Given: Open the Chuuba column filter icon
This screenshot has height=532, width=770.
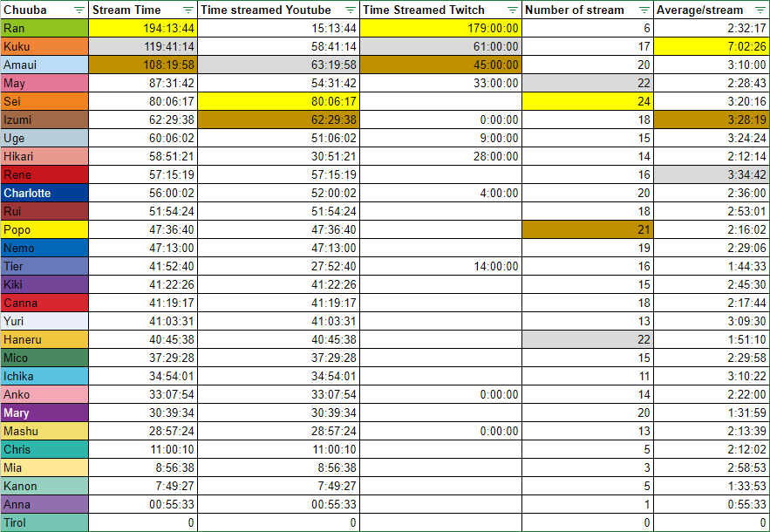Looking at the screenshot, I should tap(78, 10).
